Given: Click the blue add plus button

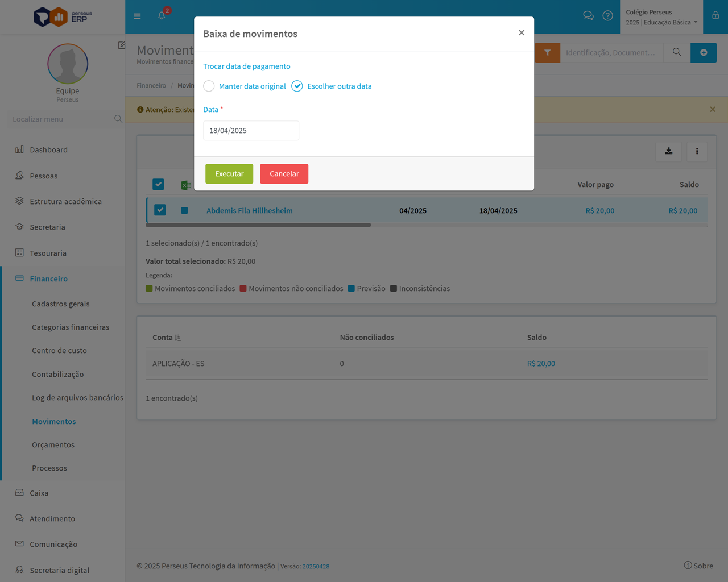Looking at the screenshot, I should point(703,53).
